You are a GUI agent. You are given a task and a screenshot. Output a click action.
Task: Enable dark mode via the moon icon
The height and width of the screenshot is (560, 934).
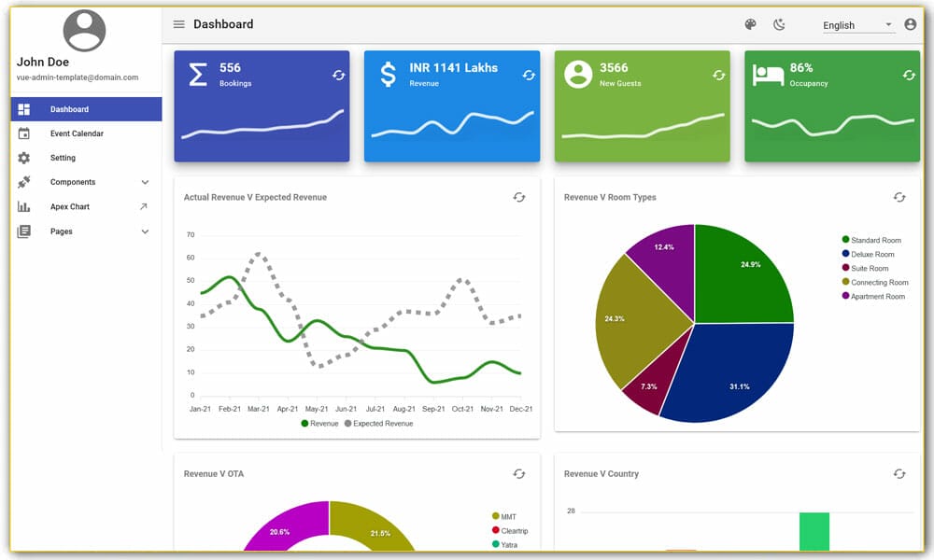pyautogui.click(x=780, y=24)
